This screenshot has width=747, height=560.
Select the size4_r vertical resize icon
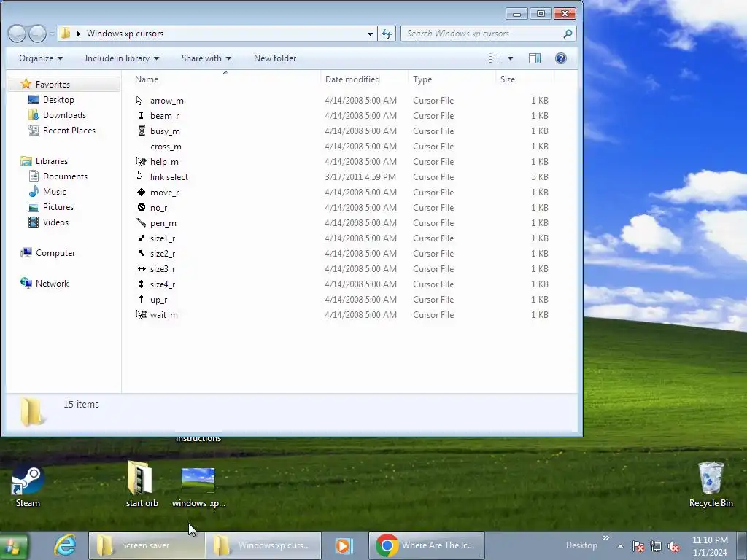[141, 284]
